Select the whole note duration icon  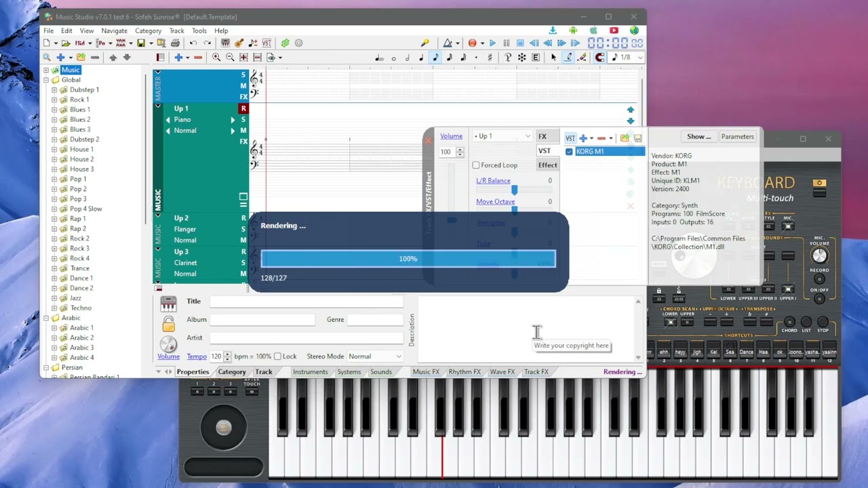(393, 58)
